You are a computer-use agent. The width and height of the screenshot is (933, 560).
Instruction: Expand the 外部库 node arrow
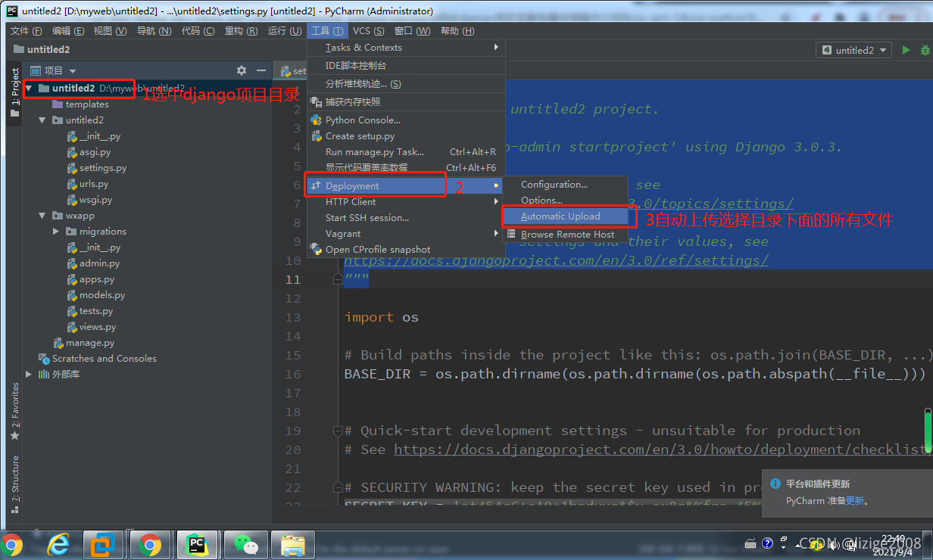pos(29,375)
